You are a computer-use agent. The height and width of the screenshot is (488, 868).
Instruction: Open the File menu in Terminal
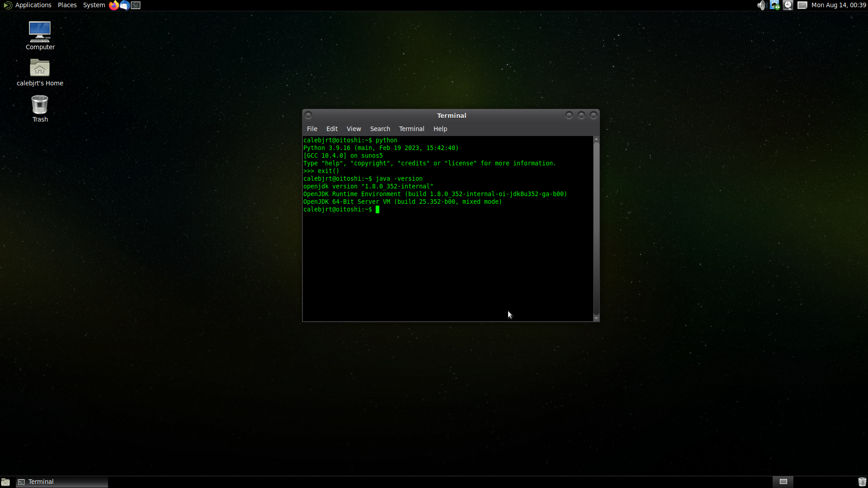coord(312,129)
